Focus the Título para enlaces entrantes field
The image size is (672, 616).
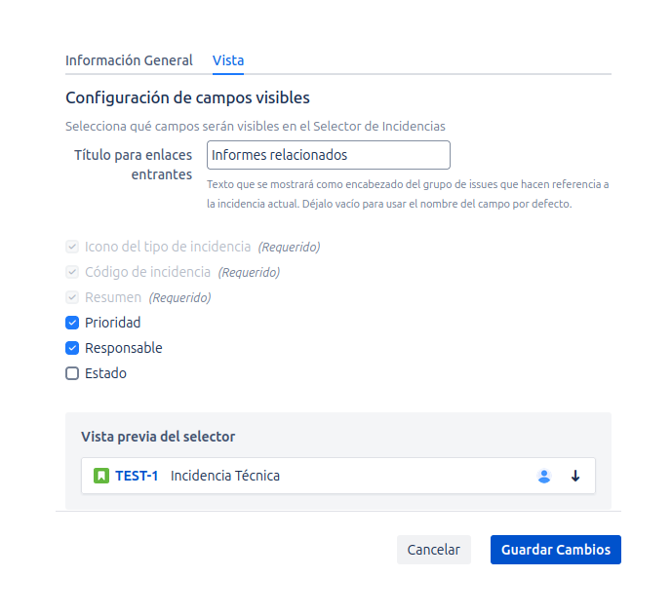pyautogui.click(x=329, y=155)
